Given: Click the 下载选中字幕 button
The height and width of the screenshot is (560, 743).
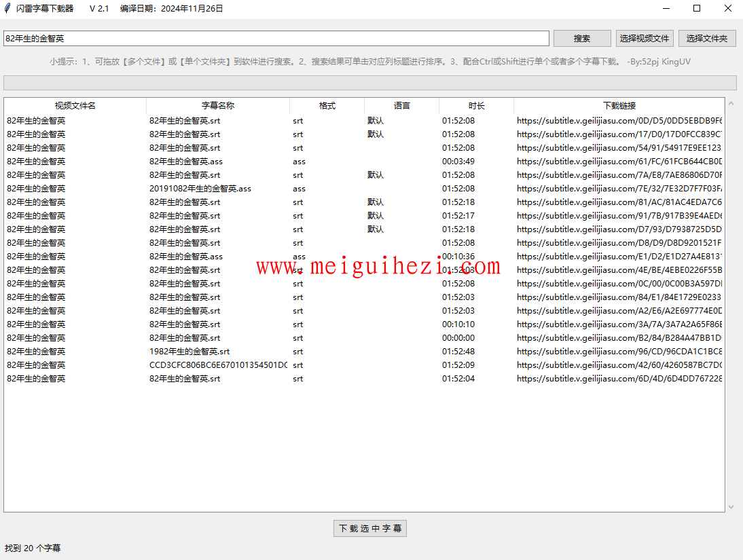Looking at the screenshot, I should (x=370, y=528).
